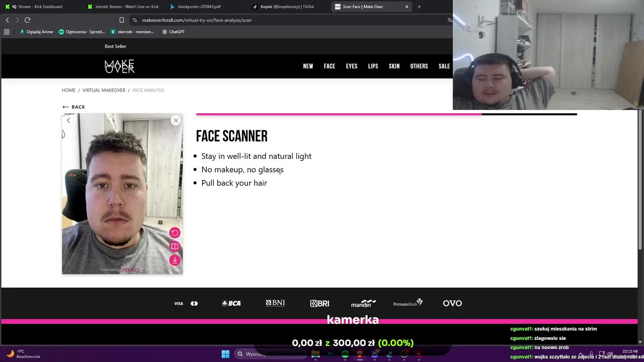This screenshot has width=644, height=362.
Task: Click FACE ANALYSIS breadcrumb
Action: click(148, 90)
